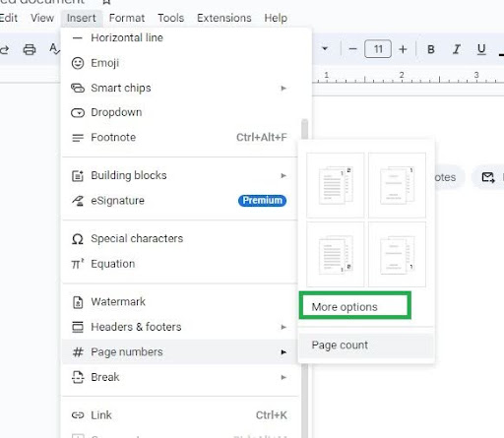The image size is (504, 438).
Task: Open the Tools menu
Action: pos(170,18)
